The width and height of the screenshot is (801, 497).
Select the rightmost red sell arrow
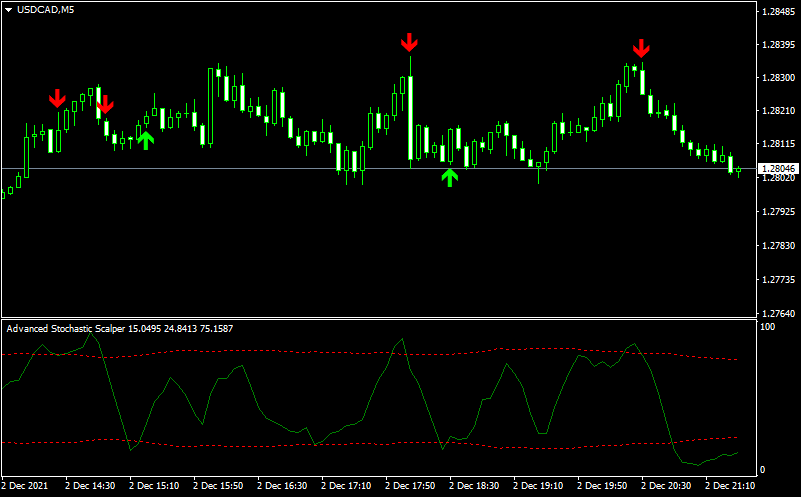tap(641, 47)
